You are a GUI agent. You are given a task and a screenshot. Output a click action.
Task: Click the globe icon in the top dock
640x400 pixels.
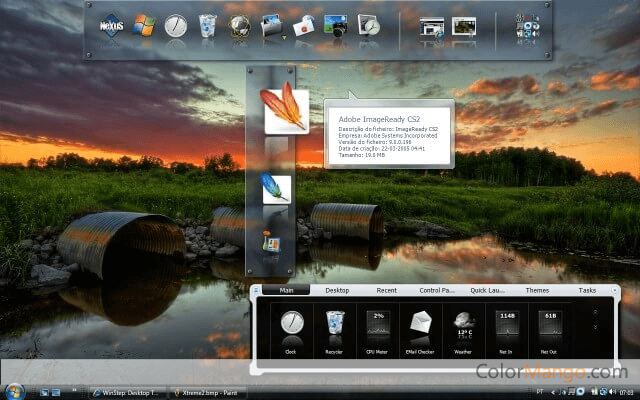point(240,26)
